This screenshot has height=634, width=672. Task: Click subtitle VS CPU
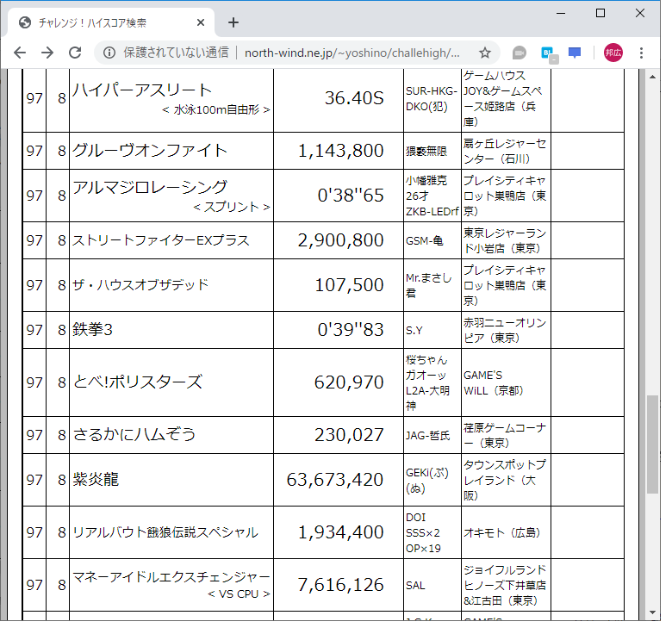(x=240, y=594)
